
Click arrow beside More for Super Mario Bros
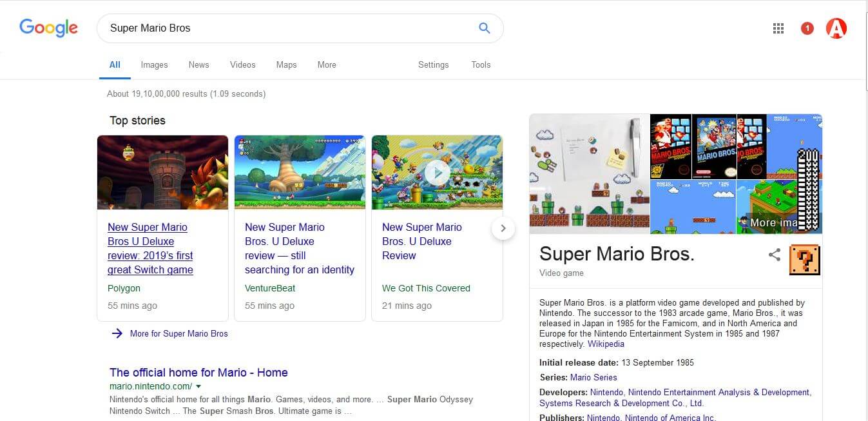tap(117, 333)
